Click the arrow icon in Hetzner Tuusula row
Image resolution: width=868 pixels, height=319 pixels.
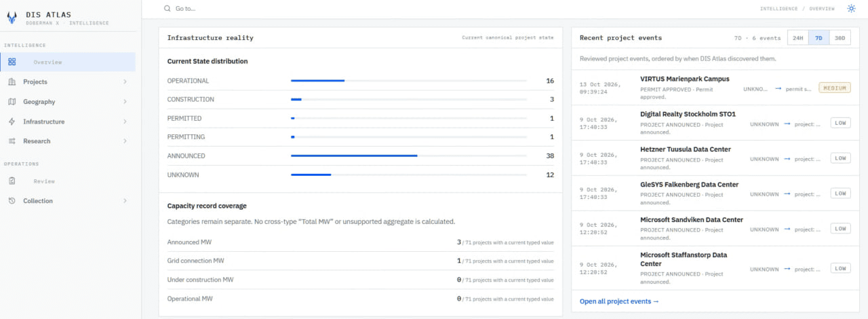click(x=787, y=159)
